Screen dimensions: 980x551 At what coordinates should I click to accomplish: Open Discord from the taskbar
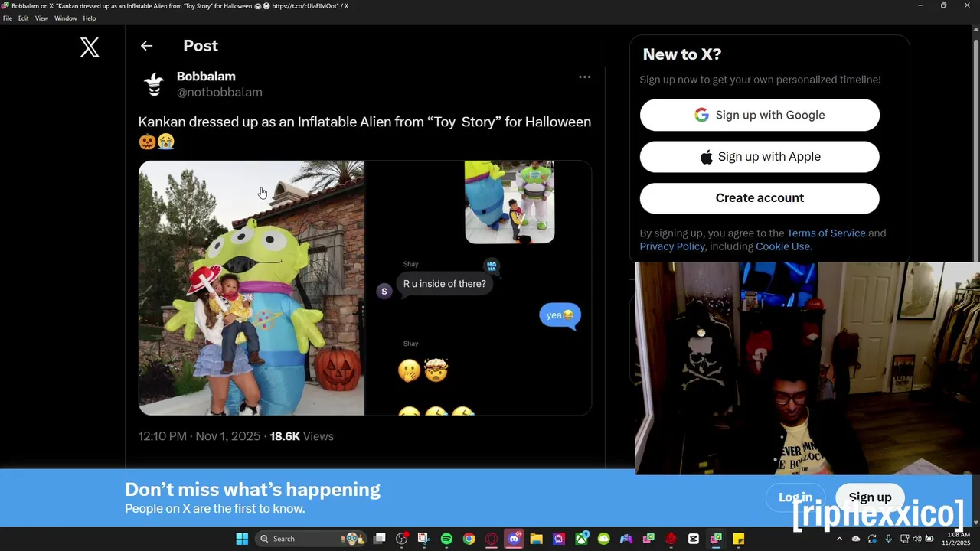[x=514, y=539]
